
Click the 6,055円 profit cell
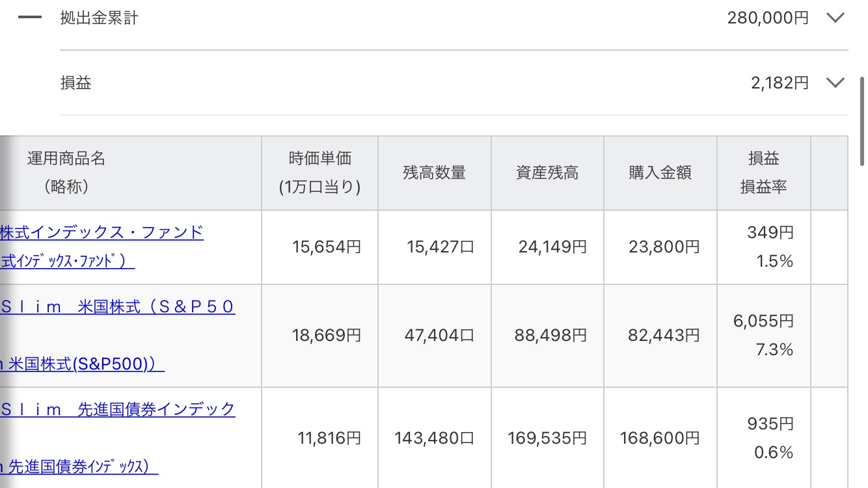point(763,321)
